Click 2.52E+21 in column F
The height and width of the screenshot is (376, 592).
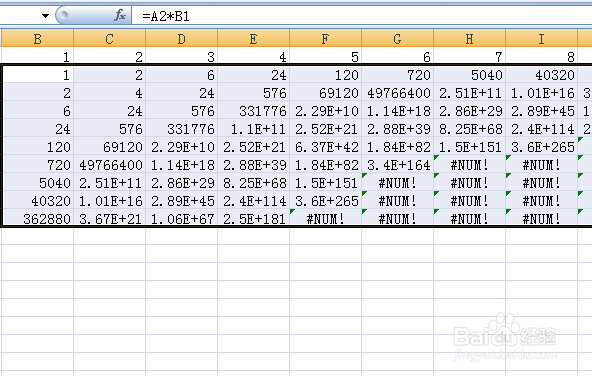pos(325,129)
